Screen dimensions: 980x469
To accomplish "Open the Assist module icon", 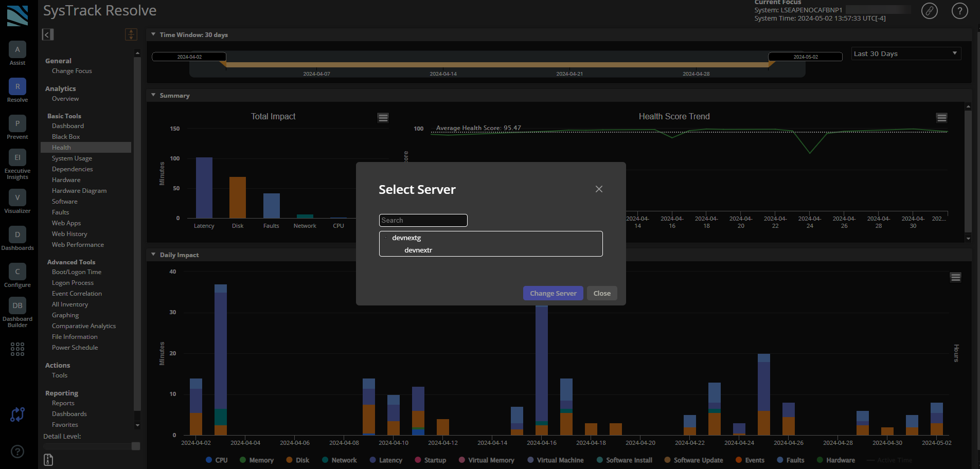I will [x=17, y=49].
